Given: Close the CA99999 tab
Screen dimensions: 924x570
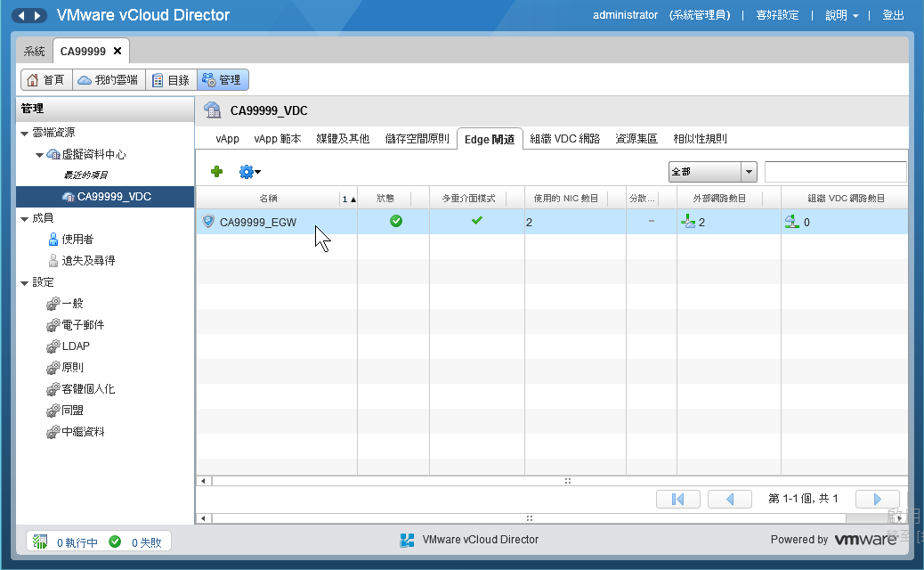Looking at the screenshot, I should click(118, 51).
